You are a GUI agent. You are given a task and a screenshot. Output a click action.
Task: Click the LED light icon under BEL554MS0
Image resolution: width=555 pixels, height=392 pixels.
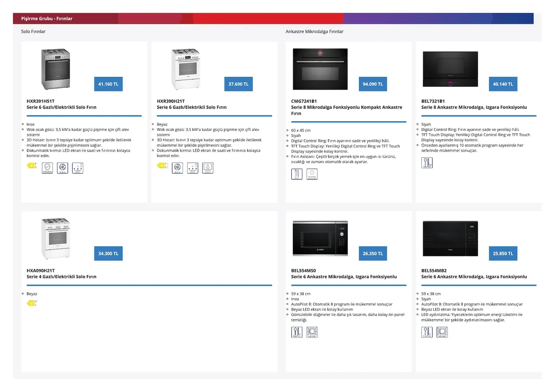coord(312,332)
